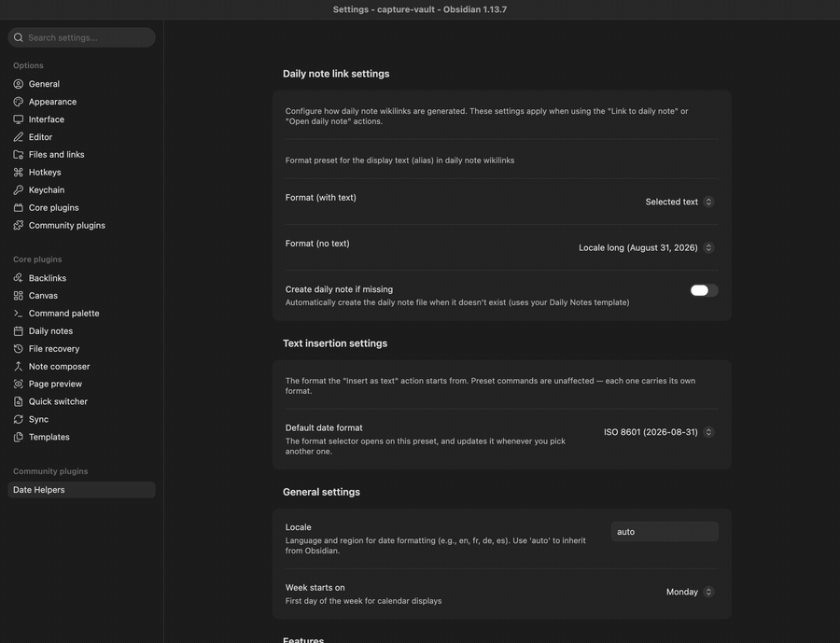840x643 pixels.
Task: Open the Format (no text) dropdown
Action: click(x=646, y=247)
